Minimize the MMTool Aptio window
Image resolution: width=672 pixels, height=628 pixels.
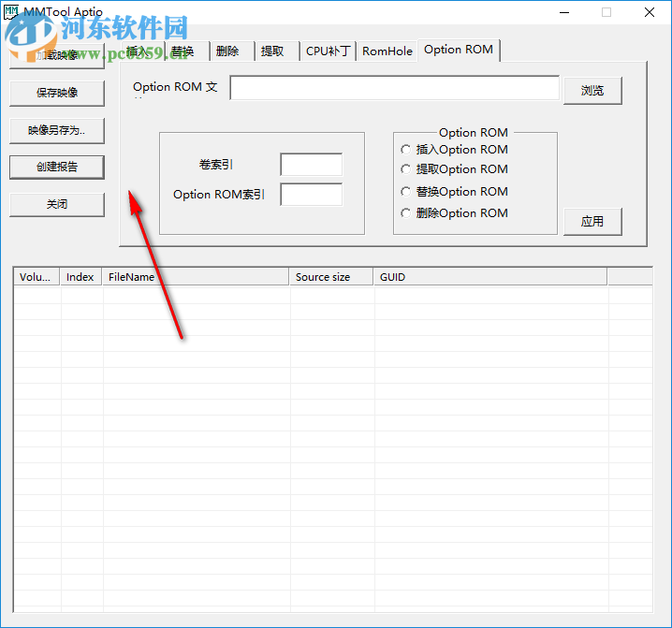click(564, 12)
